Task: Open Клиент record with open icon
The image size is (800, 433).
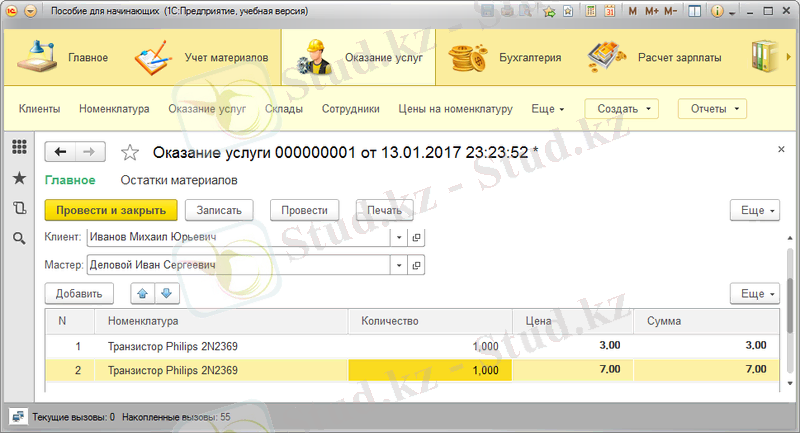Action: 416,237
